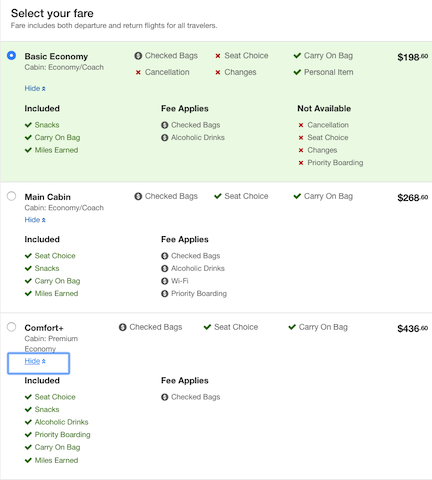Click Checked Bags fee icon in Basic Economy header

138,56
